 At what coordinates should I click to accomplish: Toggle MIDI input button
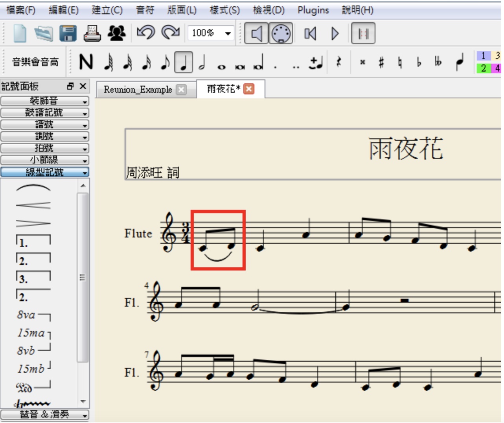(x=281, y=33)
